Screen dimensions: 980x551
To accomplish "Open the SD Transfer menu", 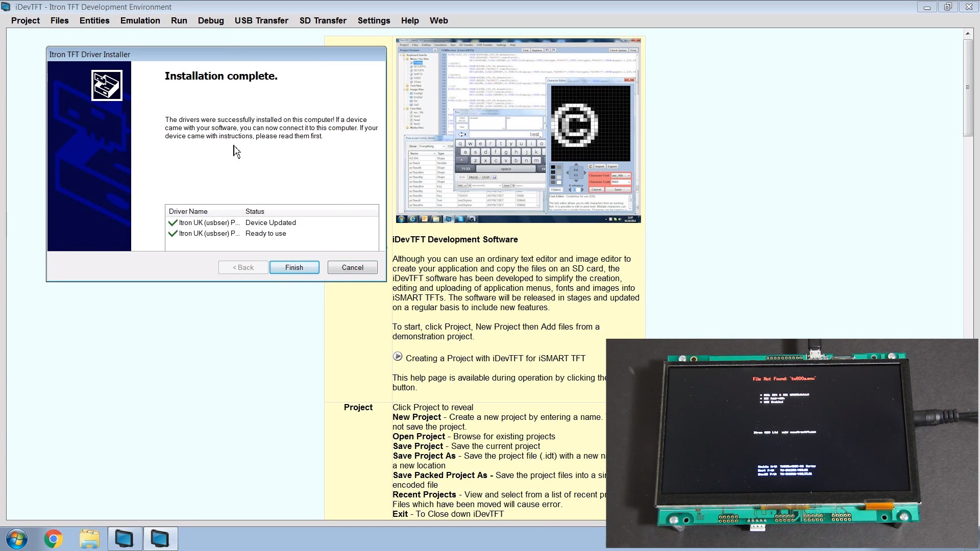I will coord(323,20).
